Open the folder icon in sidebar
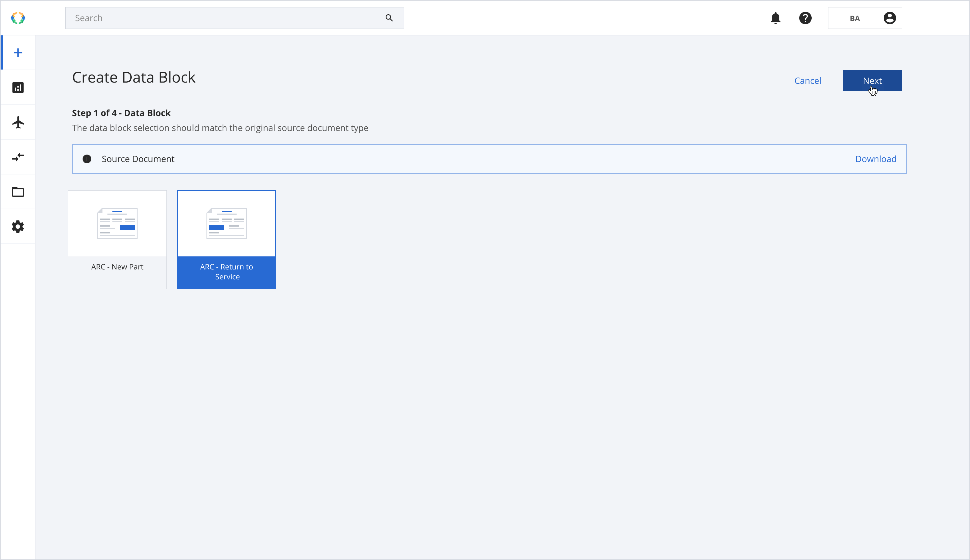970x560 pixels. 18,192
